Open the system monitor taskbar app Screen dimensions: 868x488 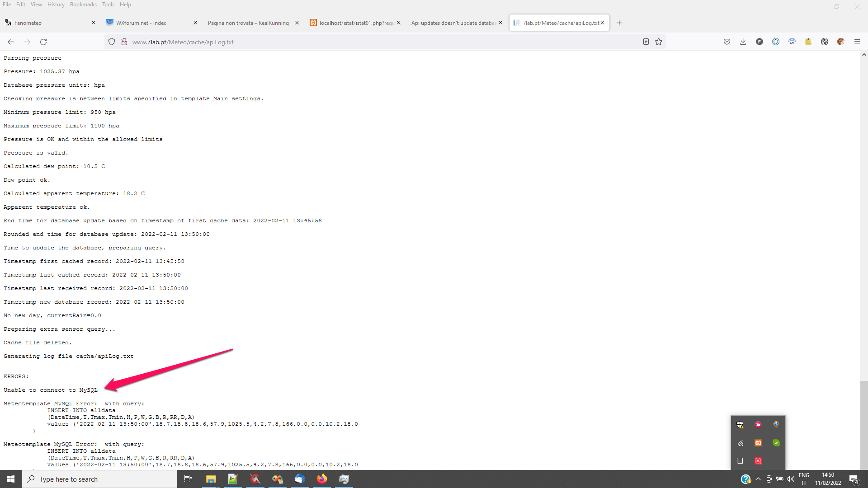[x=344, y=479]
